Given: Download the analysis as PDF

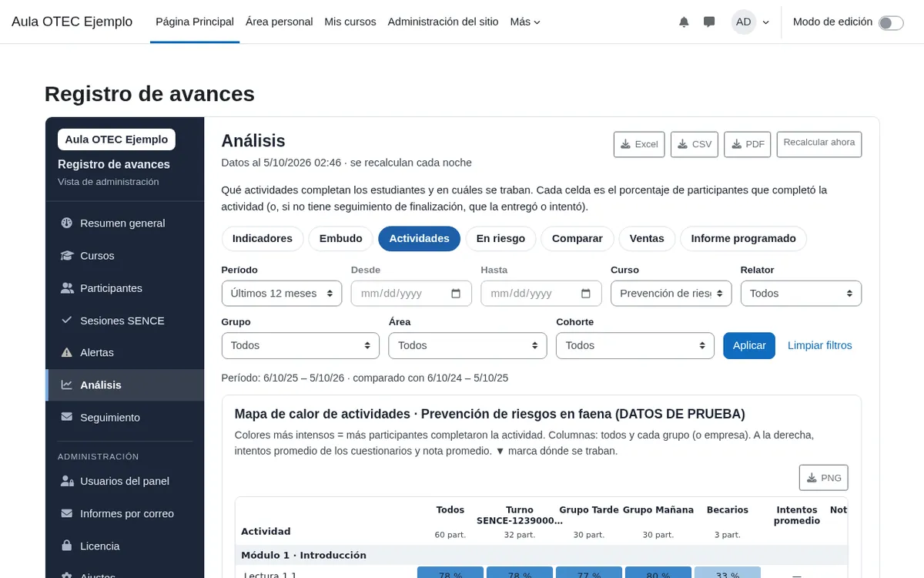Looking at the screenshot, I should tap(748, 144).
